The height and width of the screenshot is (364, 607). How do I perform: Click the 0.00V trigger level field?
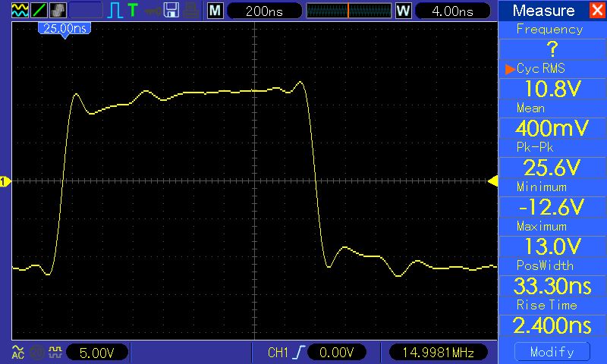336,353
